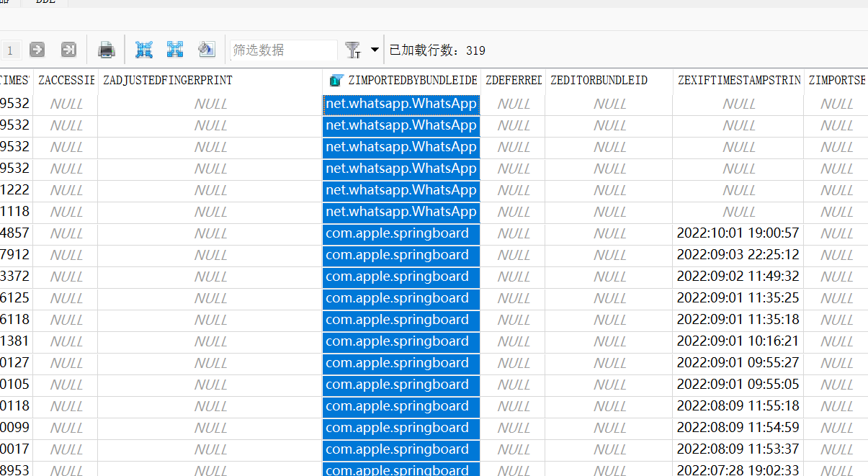868x476 pixels.
Task: Select com.apple.springboard cell in row 4857
Action: pos(401,233)
